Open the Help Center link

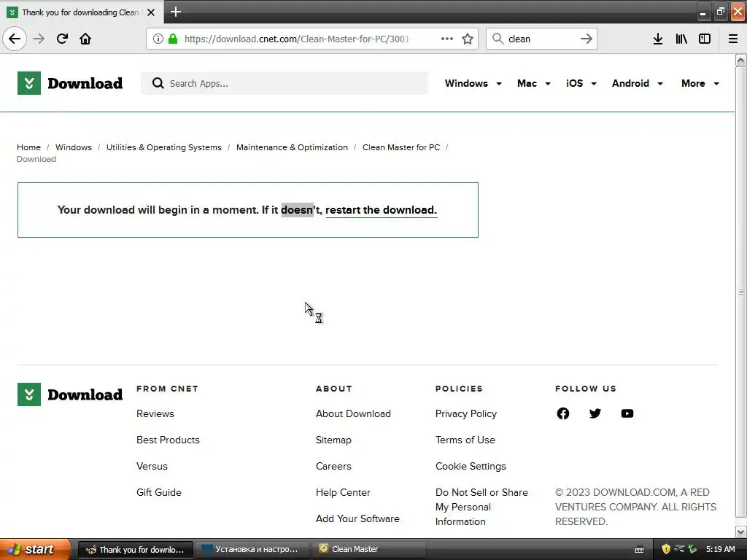pyautogui.click(x=343, y=492)
